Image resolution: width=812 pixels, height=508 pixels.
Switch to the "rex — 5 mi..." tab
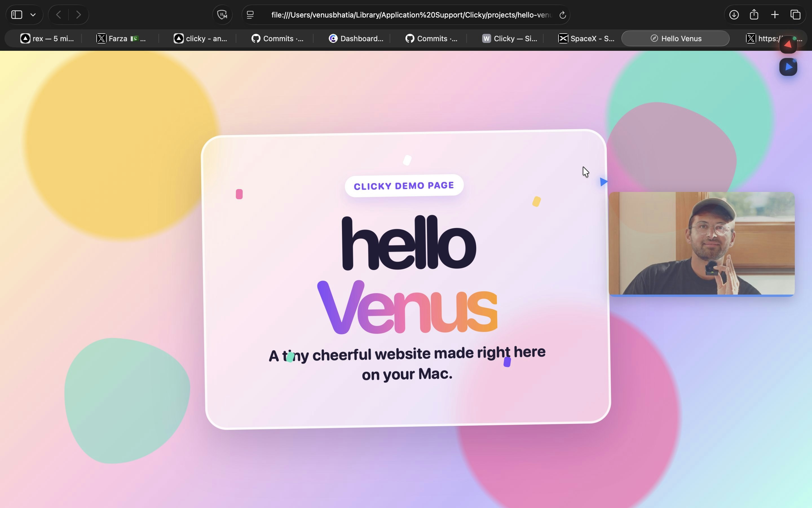click(47, 39)
